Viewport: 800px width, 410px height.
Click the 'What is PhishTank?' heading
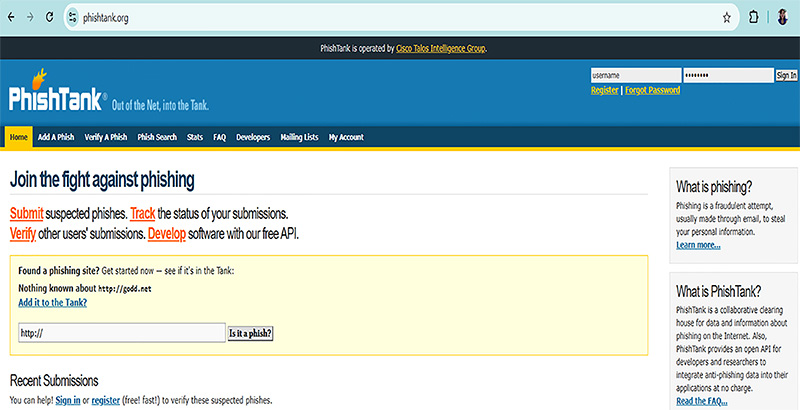pos(719,292)
